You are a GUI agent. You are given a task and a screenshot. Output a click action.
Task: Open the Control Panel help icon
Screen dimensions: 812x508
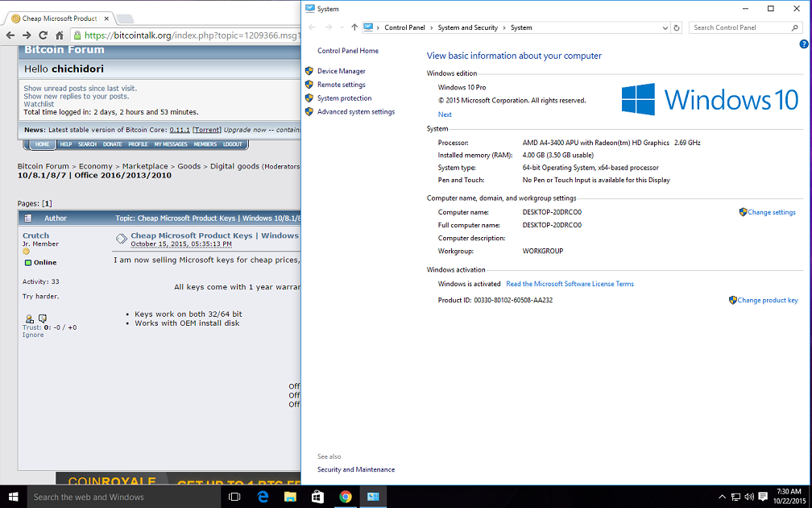coord(804,44)
